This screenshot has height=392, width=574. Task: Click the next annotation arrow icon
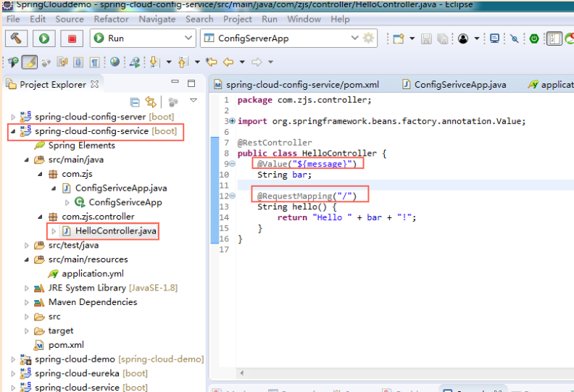[x=154, y=62]
